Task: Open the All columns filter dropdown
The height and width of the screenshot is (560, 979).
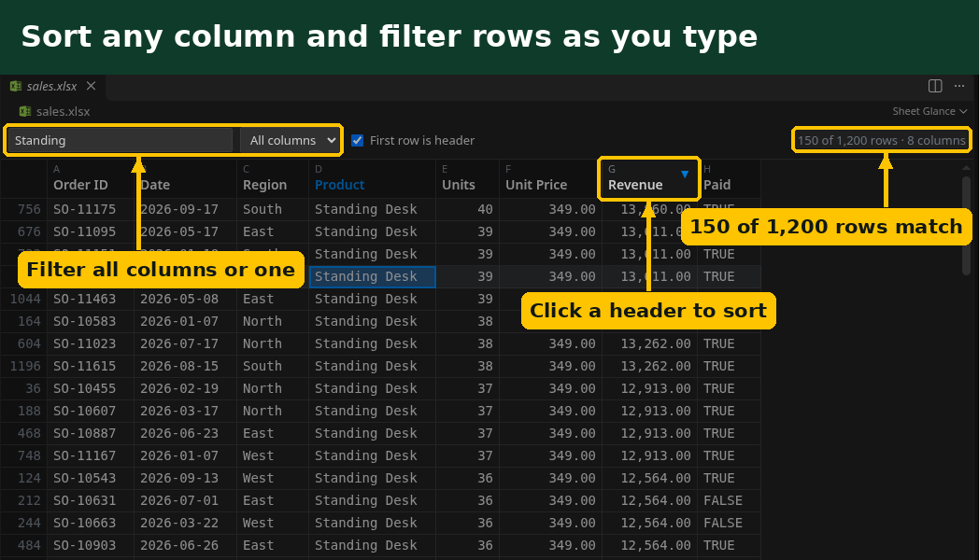Action: coord(291,140)
